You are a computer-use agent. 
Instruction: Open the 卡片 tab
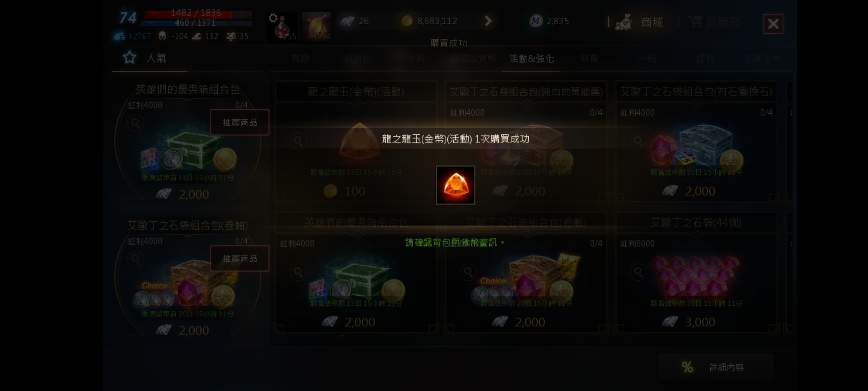(416, 59)
